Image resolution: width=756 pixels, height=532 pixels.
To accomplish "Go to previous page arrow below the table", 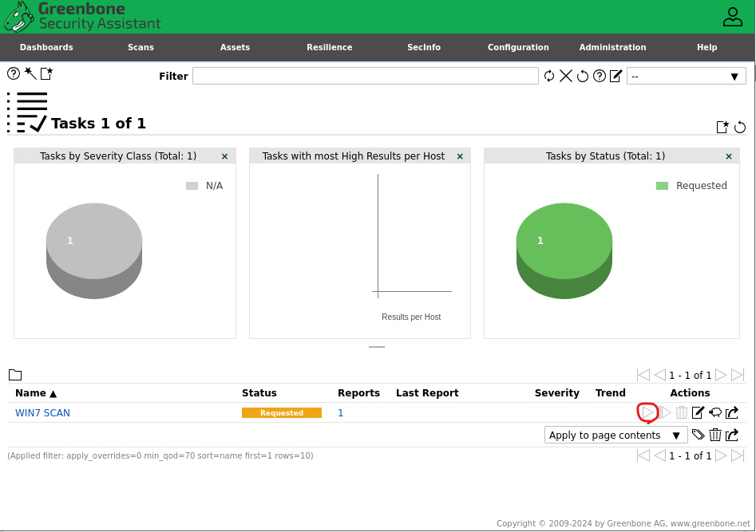I will pyautogui.click(x=660, y=455).
